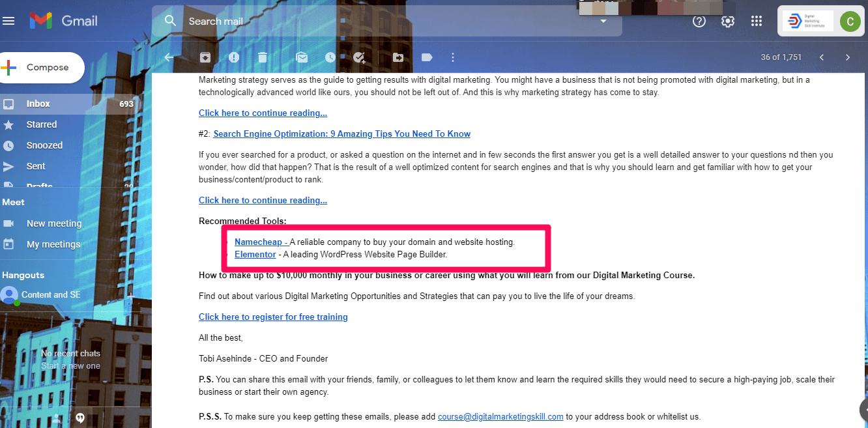This screenshot has height=428, width=868.
Task: Go back to inbox with arrow
Action: (169, 57)
